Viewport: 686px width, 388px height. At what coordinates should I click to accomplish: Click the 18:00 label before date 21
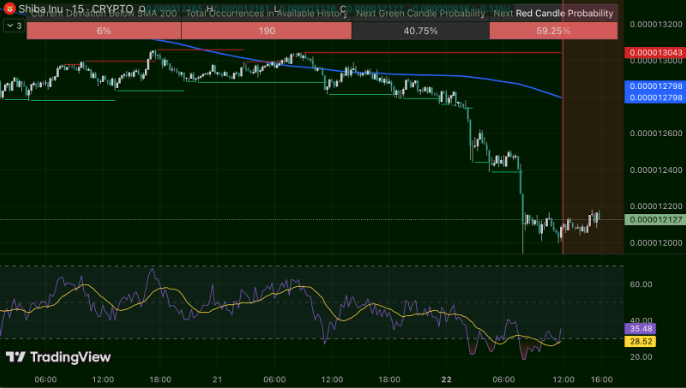point(160,379)
